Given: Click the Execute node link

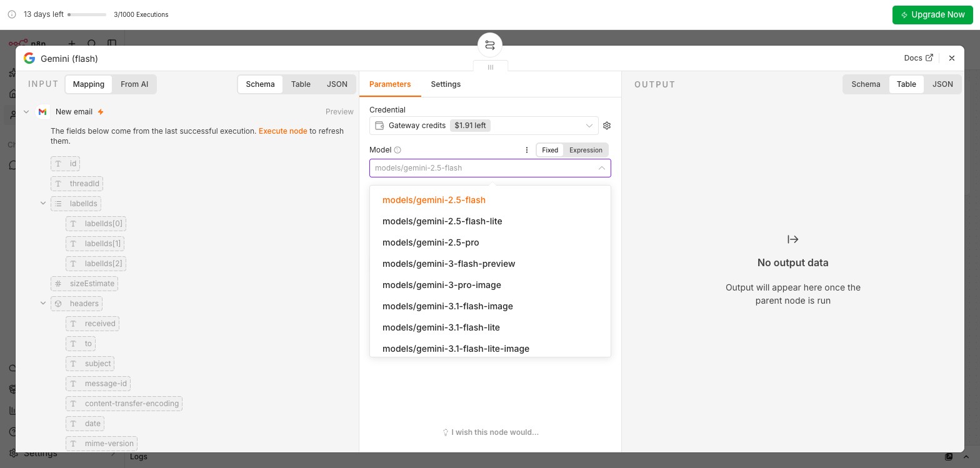Looking at the screenshot, I should 282,131.
